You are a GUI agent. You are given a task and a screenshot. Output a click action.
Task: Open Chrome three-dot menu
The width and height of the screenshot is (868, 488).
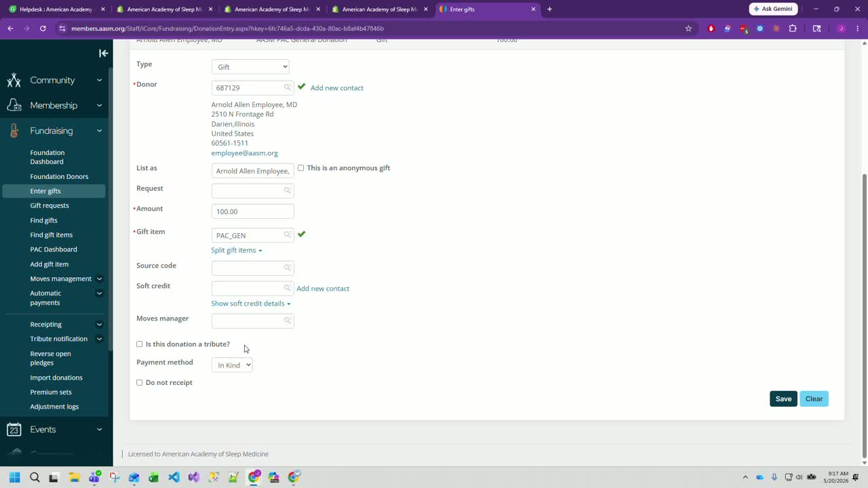click(x=857, y=28)
